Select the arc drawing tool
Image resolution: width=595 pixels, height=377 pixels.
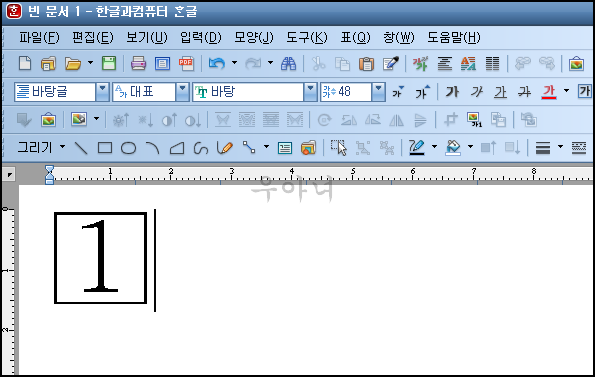point(153,148)
